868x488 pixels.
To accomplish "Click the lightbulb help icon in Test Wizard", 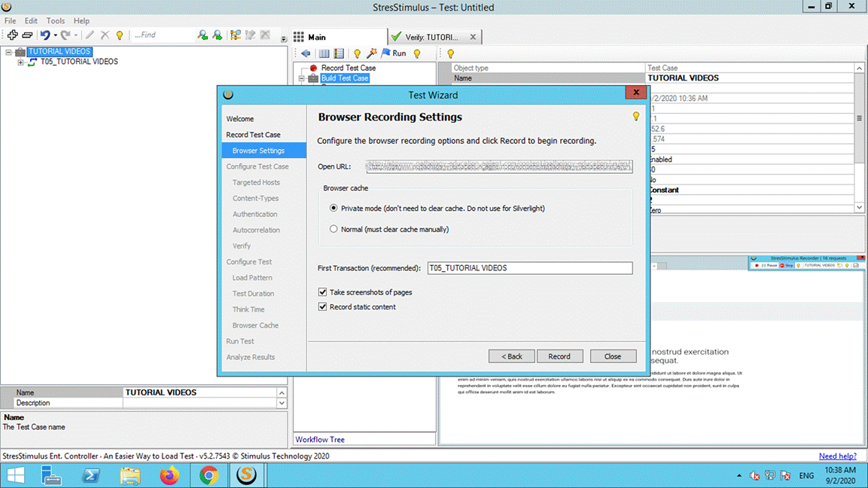I will 636,116.
